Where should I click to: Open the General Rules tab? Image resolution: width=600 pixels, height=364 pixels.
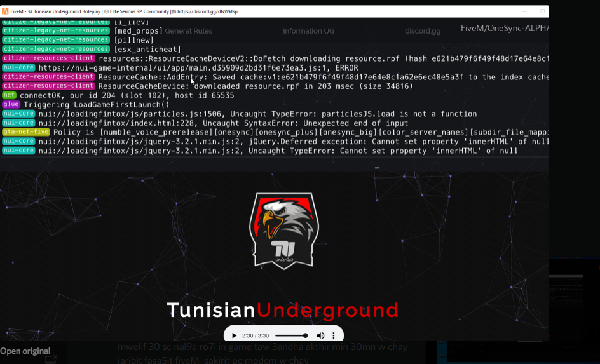point(189,31)
